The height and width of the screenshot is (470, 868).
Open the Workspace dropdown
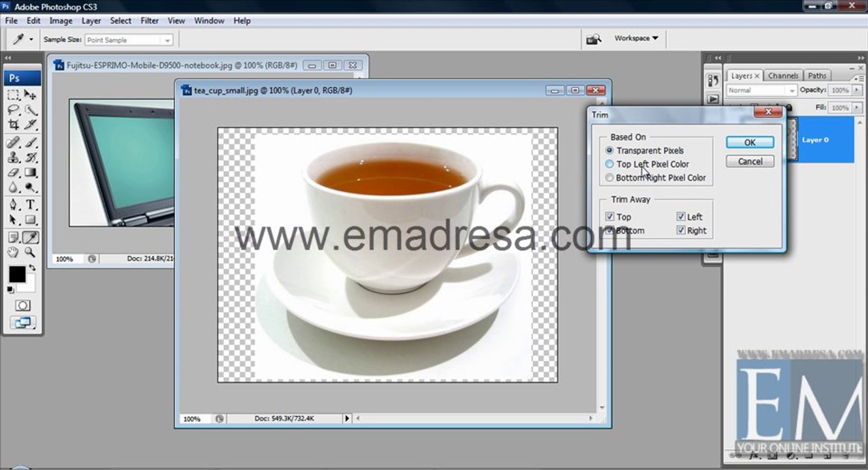[636, 39]
